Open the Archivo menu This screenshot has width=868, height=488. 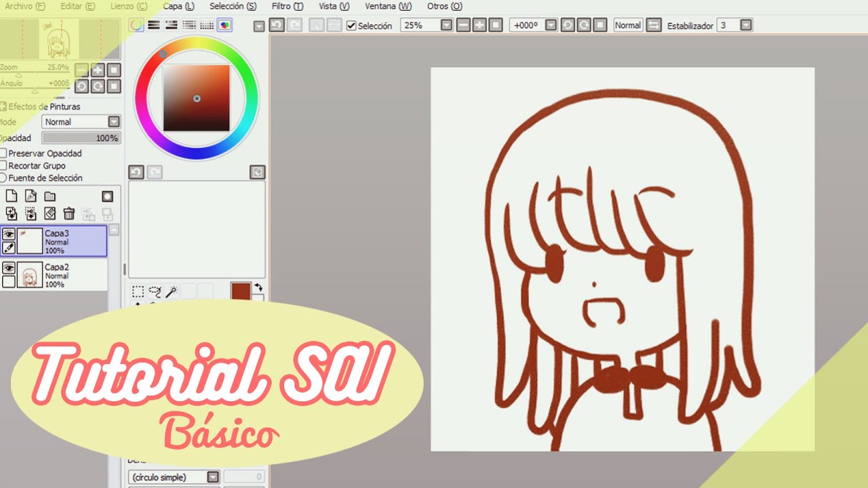[x=25, y=6]
